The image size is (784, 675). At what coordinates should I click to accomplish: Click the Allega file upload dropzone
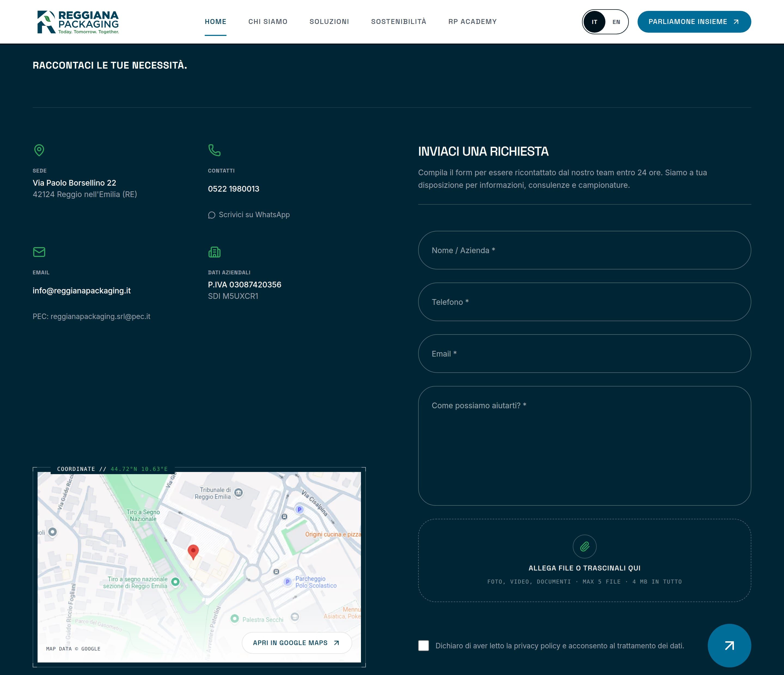pos(584,560)
